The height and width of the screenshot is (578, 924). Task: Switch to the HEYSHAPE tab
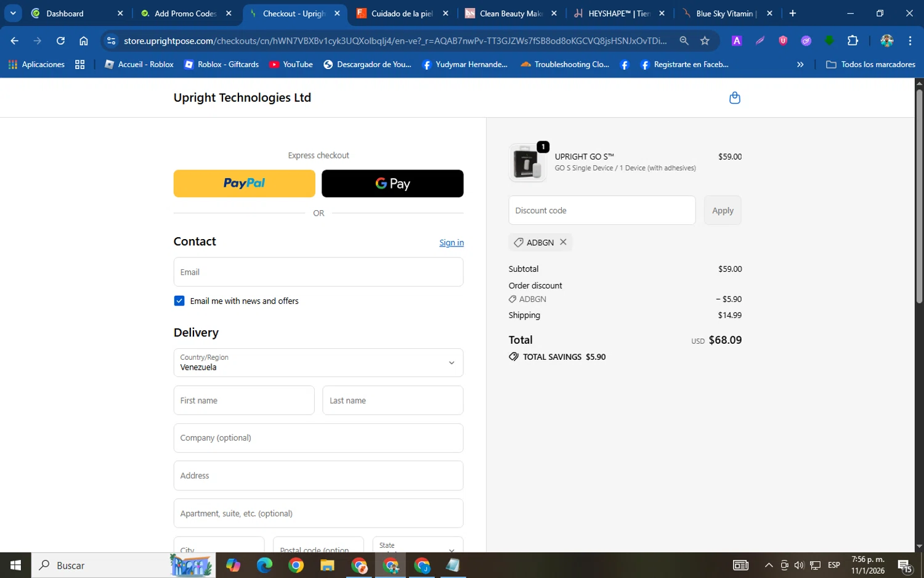pyautogui.click(x=619, y=14)
